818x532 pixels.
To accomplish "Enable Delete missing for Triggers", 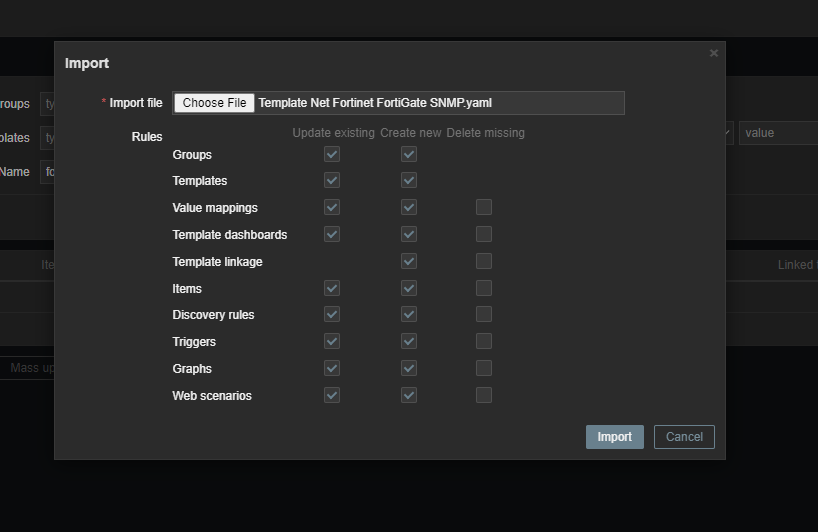I will (x=484, y=341).
